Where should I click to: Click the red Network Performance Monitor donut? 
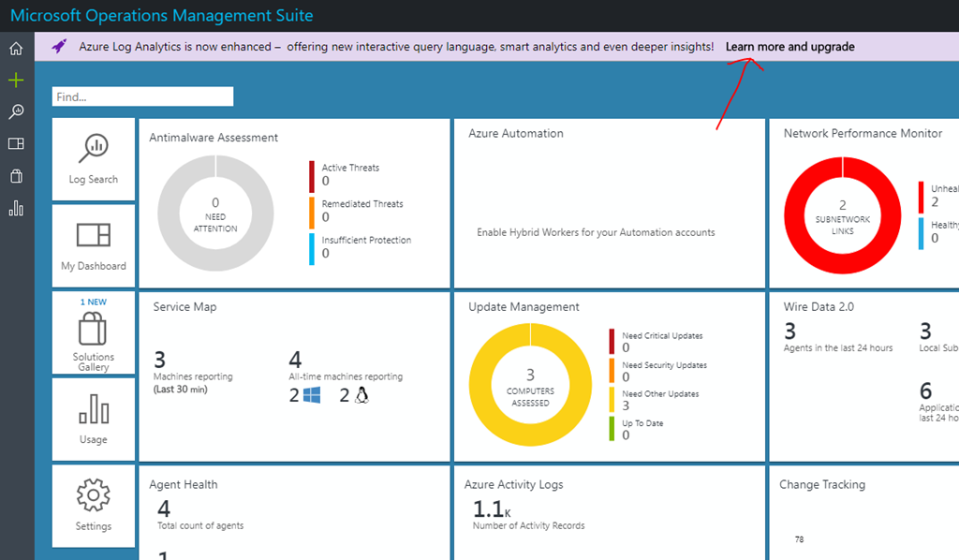(841, 216)
